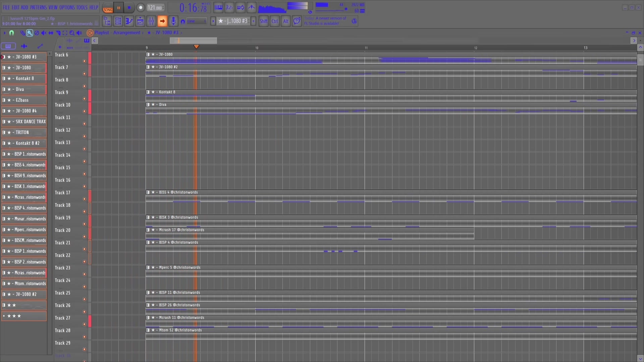644x362 pixels.
Task: Select the Mute tool
Action: (x=44, y=33)
